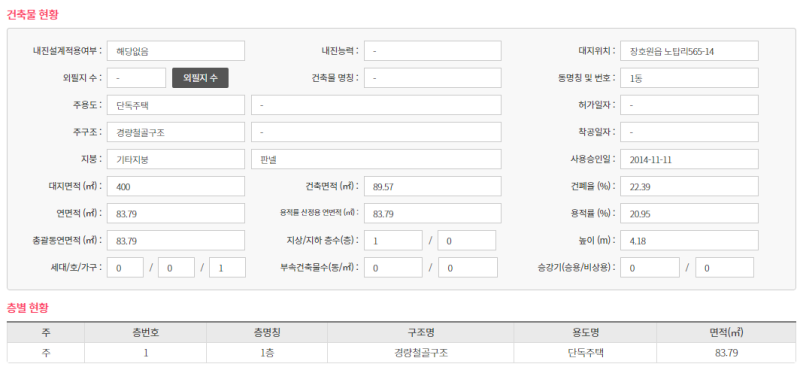The width and height of the screenshot is (800, 367).
Task: Focus the 부속건축물수 동 count box
Action: click(x=393, y=267)
